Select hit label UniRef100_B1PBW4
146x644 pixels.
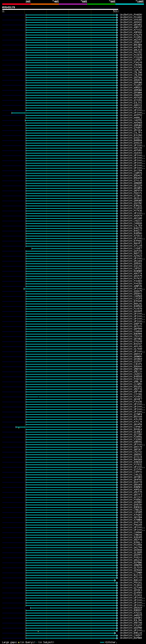[x=131, y=638]
